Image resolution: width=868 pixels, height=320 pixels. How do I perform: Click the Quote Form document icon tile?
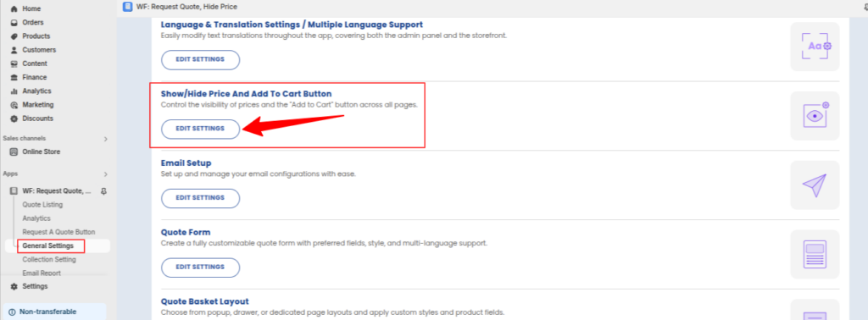(x=815, y=254)
